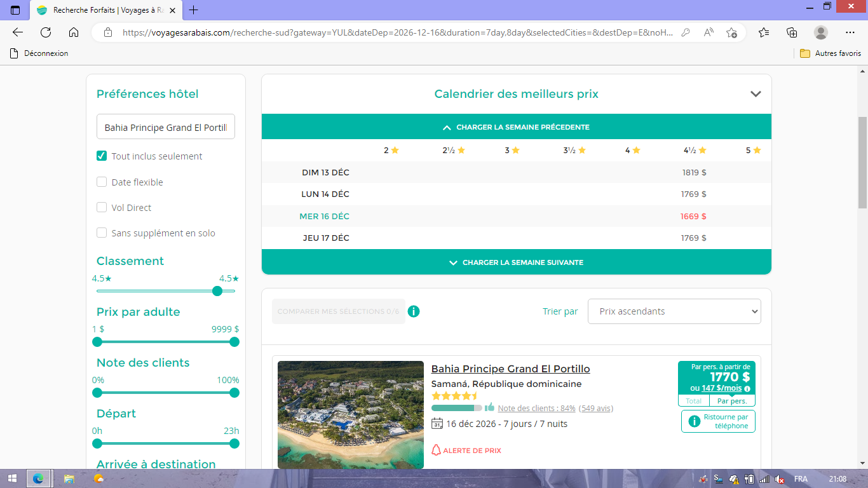Open the Trier par sort dropdown
Screen dimensions: 868x488
coord(674,311)
